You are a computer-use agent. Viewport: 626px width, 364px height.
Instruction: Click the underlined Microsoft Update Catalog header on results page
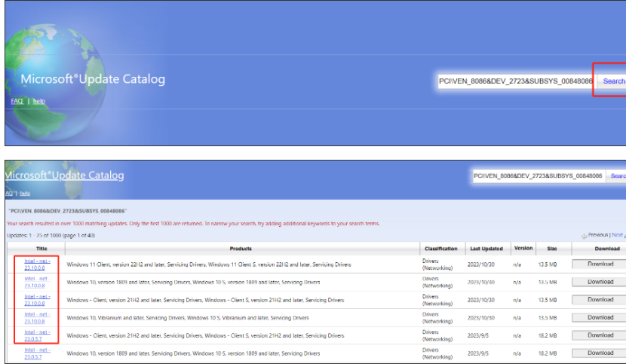(64, 175)
